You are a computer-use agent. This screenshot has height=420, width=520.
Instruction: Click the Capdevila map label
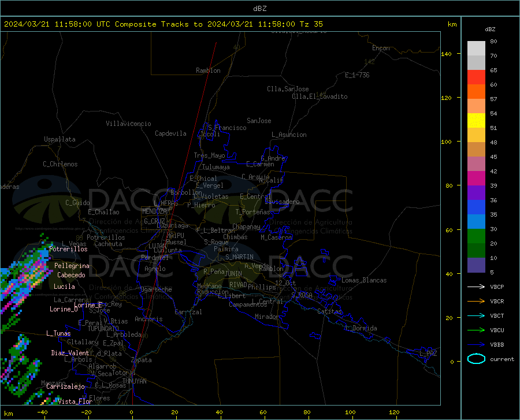tap(170, 133)
